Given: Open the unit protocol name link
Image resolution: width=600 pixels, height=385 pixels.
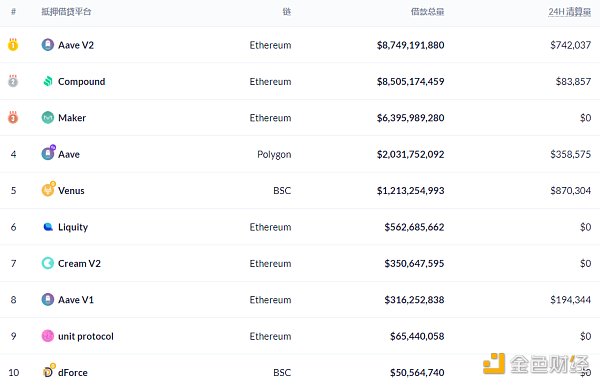Looking at the screenshot, I should tap(86, 336).
